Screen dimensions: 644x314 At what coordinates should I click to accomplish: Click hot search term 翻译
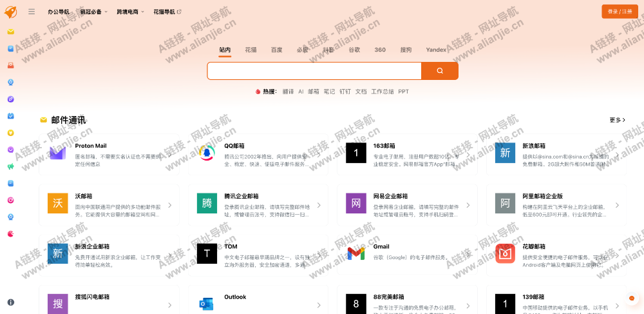pyautogui.click(x=288, y=92)
